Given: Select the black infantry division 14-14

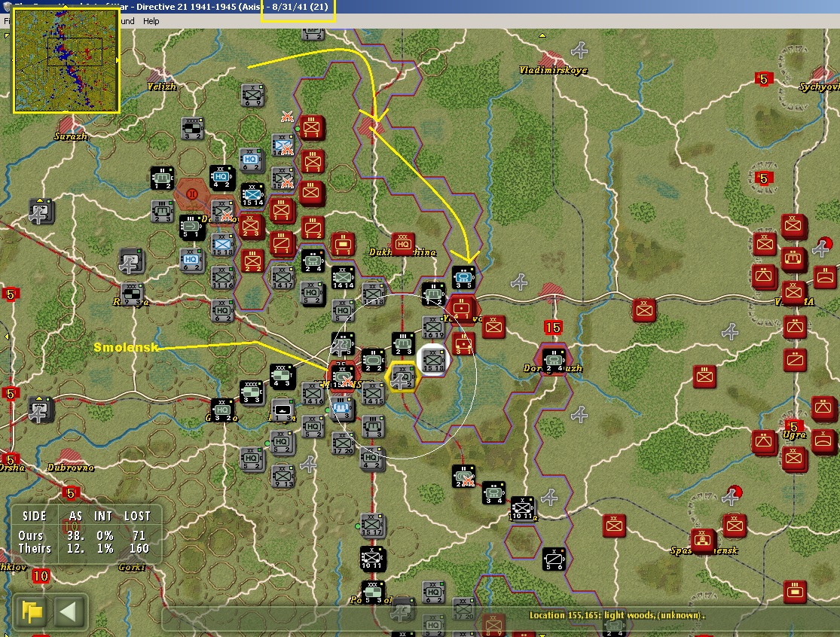Looking at the screenshot, I should 343,277.
